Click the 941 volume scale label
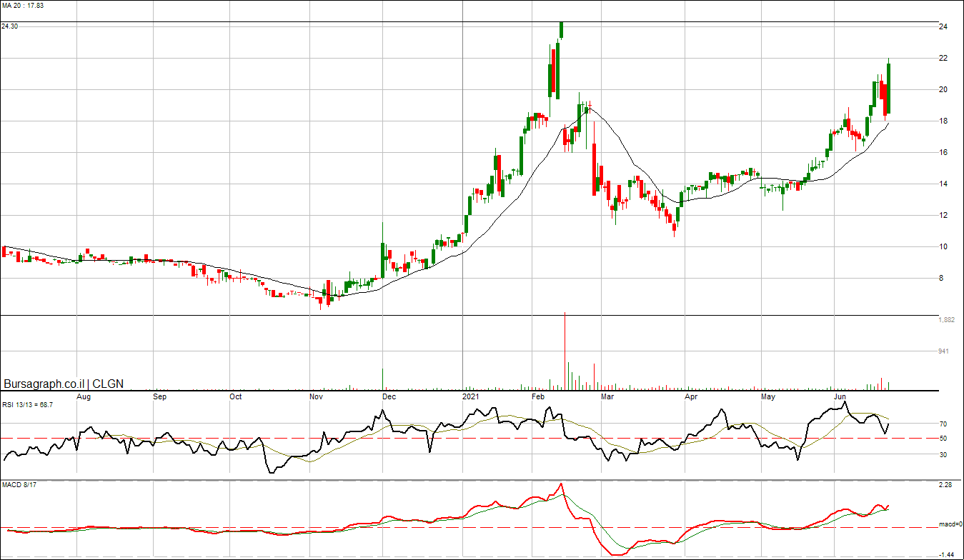Viewport: 964px width, 560px height. click(945, 351)
